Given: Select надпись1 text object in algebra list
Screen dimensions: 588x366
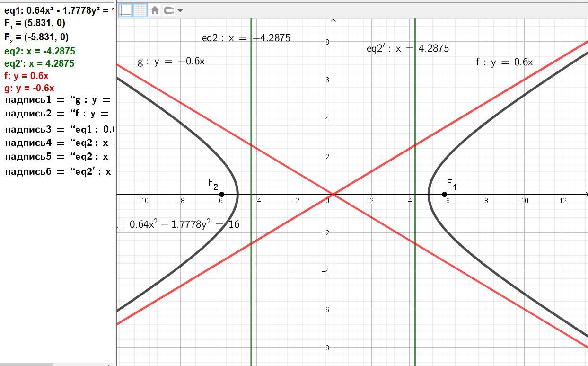Looking at the screenshot, I should click(x=58, y=100).
